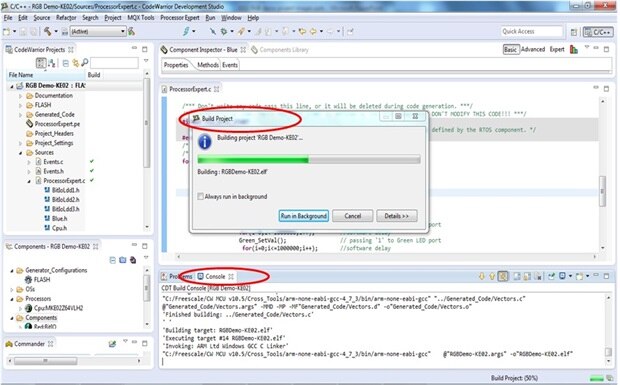620x385 pixels.
Task: Select the Advanced view mode toggle
Action: (533, 49)
